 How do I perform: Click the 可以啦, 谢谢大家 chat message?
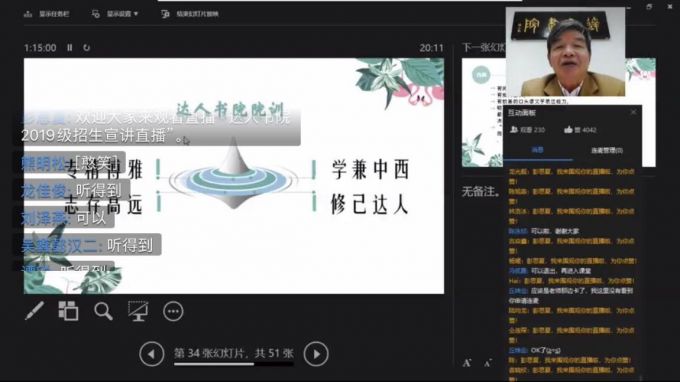pos(544,231)
